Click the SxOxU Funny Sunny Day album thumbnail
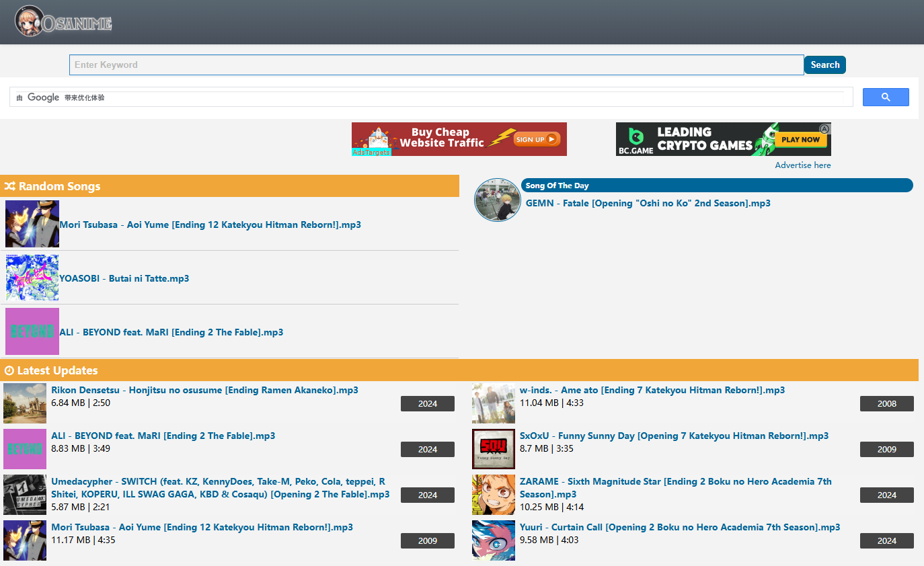 pos(494,448)
